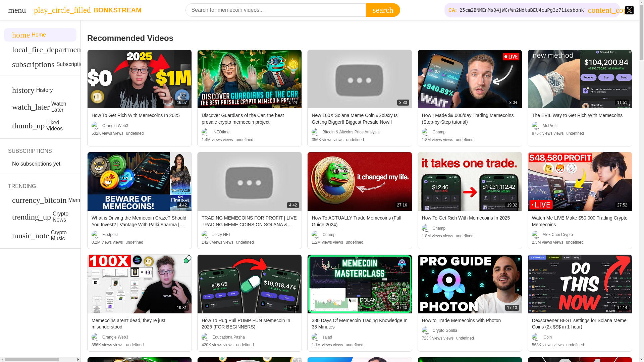The image size is (644, 362).
Task: Open the X (Twitter) icon
Action: click(629, 10)
